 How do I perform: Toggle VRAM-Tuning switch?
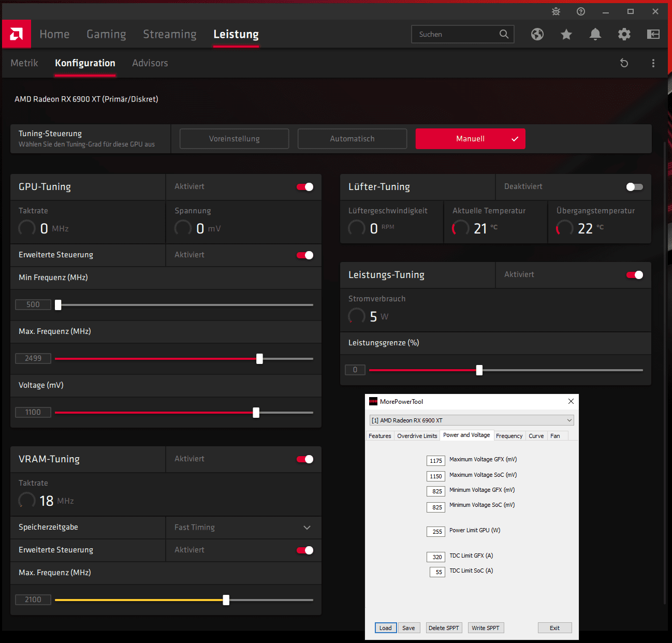pos(305,459)
